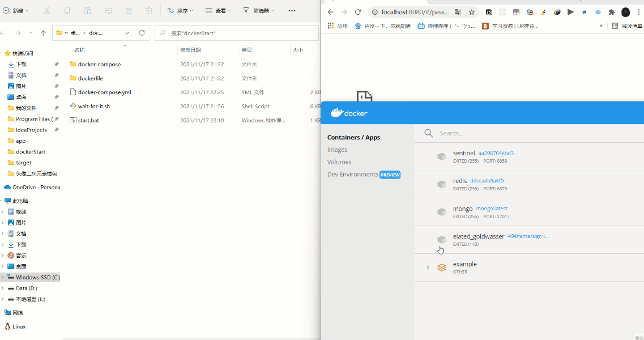The height and width of the screenshot is (340, 644).
Task: Open the Edge extensions puzzle icon
Action: 612,11
